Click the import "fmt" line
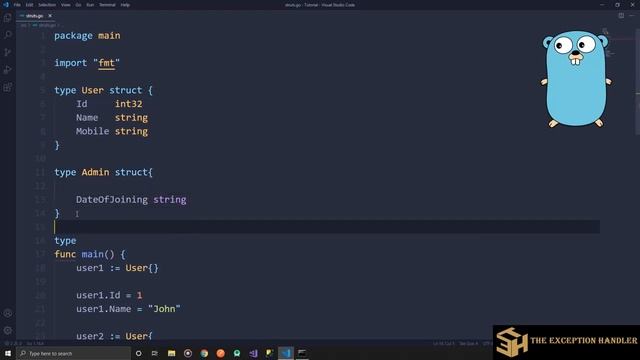The image size is (640, 360). coord(87,63)
